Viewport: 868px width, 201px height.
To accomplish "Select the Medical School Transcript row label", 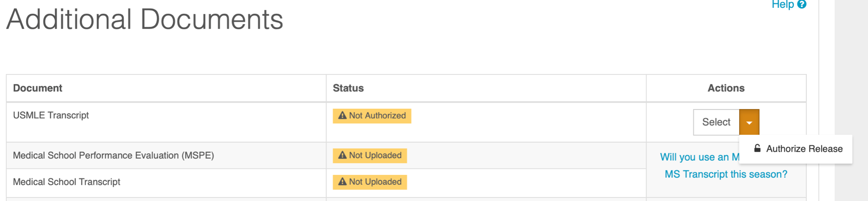I will coord(66,182).
